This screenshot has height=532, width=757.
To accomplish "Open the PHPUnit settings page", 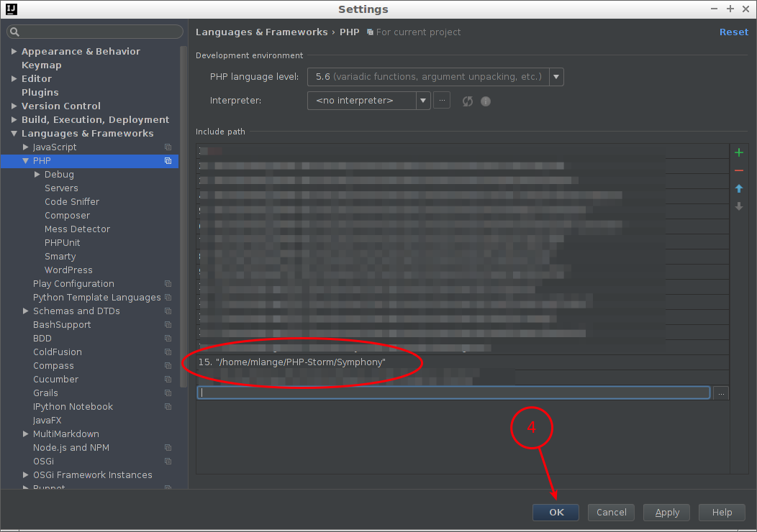I will [63, 242].
